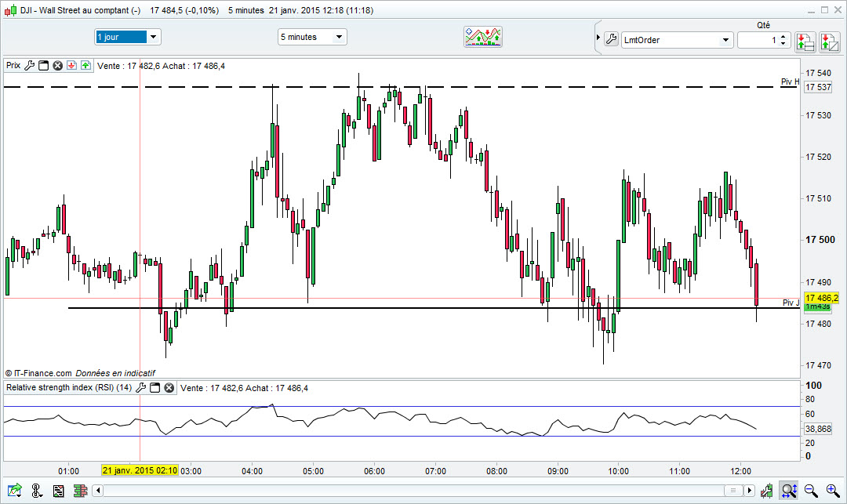
Task: Toggle the order book ladder icon
Action: point(81,491)
